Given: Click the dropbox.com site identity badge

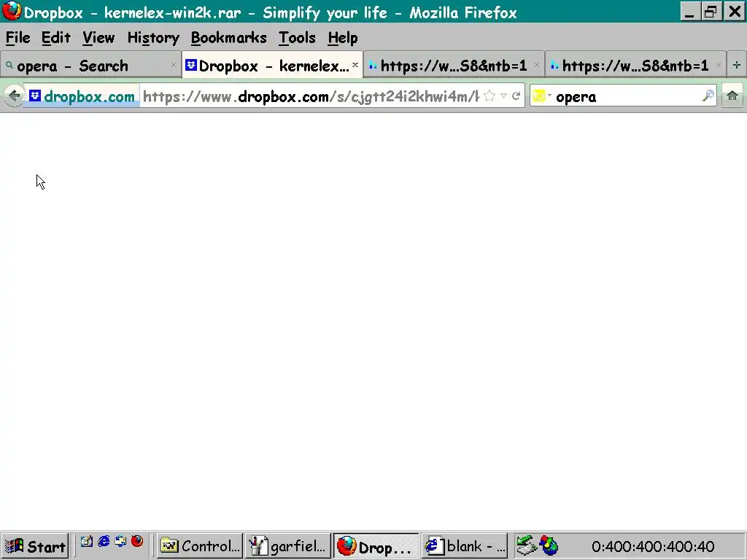Looking at the screenshot, I should (82, 96).
